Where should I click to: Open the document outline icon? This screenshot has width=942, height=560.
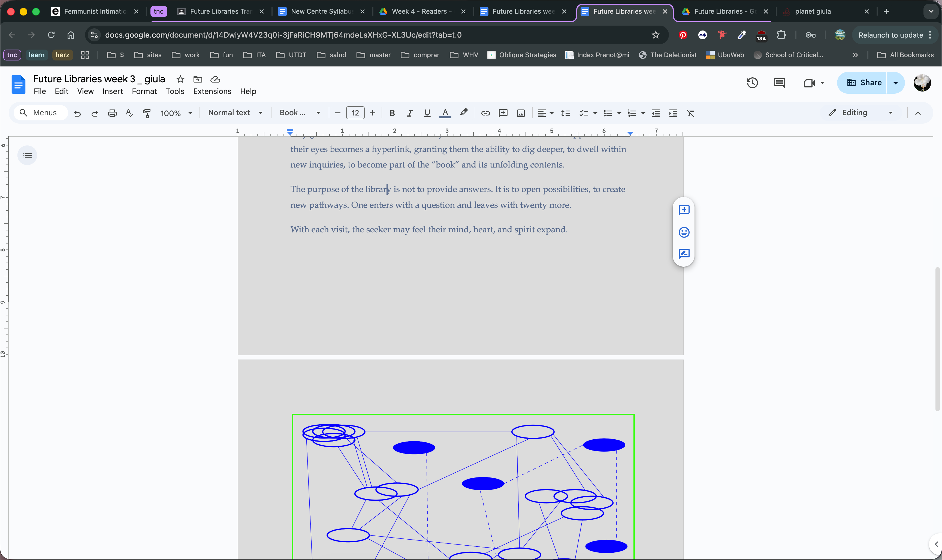tap(27, 156)
